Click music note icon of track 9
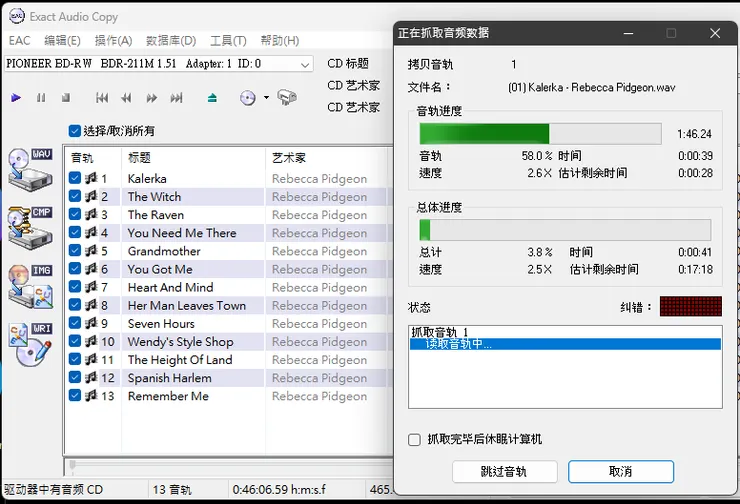This screenshot has height=504, width=740. [91, 323]
